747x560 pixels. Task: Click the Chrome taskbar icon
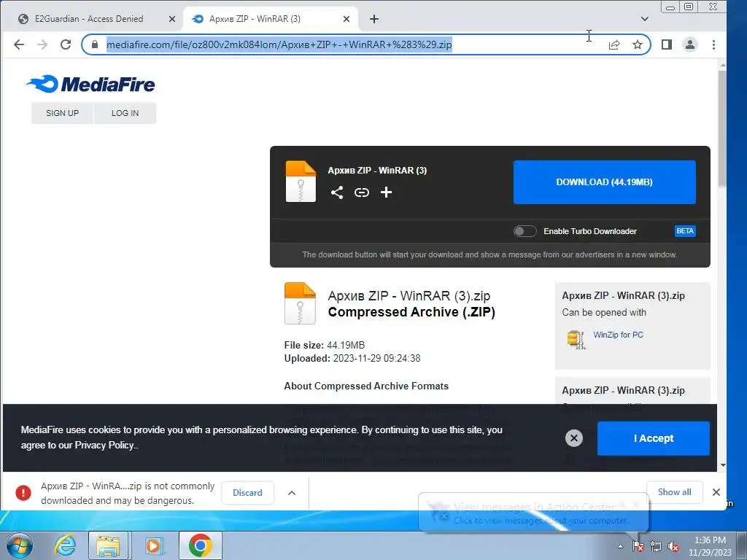(x=200, y=545)
